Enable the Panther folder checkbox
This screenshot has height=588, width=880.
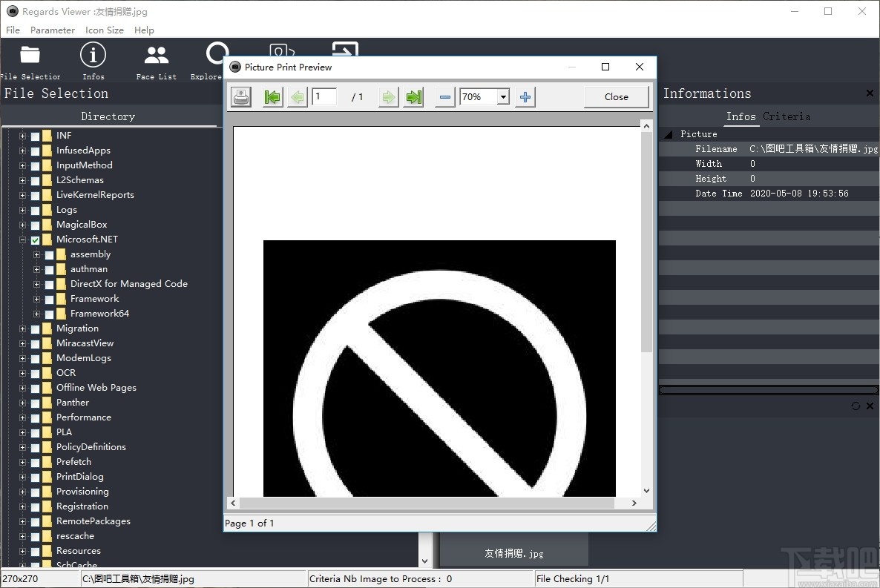point(35,403)
